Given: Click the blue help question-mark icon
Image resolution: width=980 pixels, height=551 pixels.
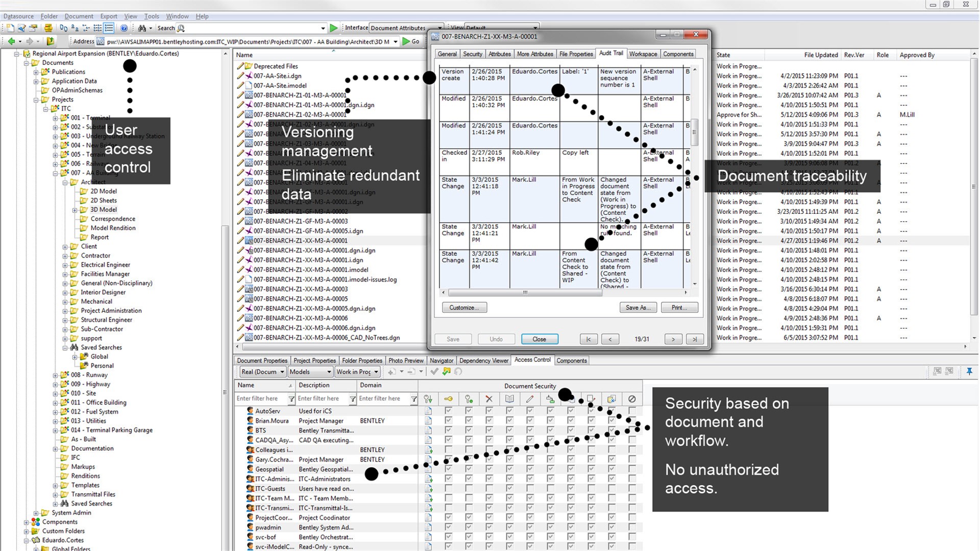Looking at the screenshot, I should pyautogui.click(x=124, y=28).
